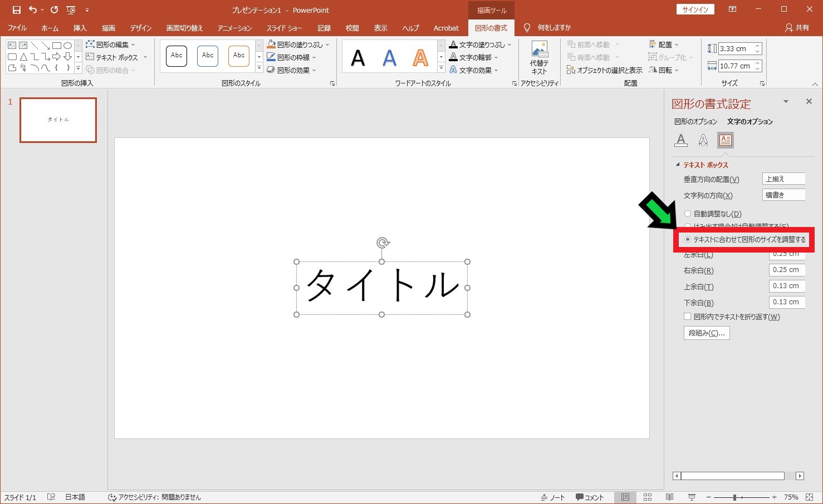Apply blue WordArt A style
The width and height of the screenshot is (823, 504).
(x=389, y=58)
